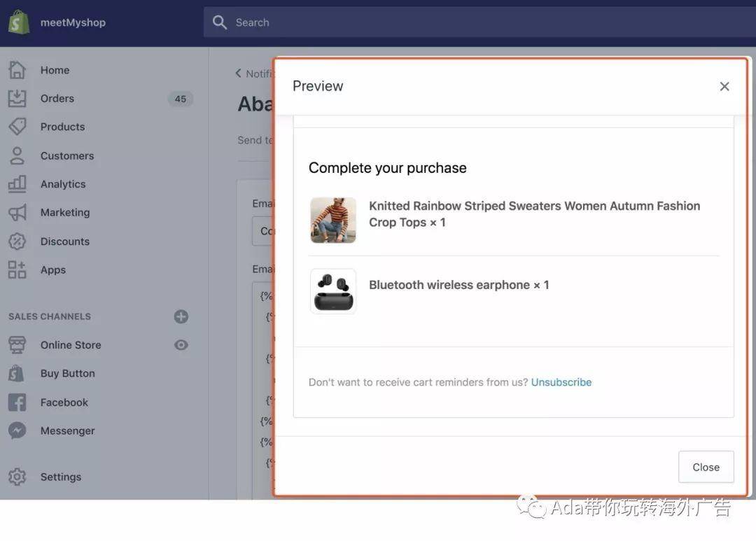
Task: Click the SALES CHANNELS section label
Action: (x=50, y=317)
